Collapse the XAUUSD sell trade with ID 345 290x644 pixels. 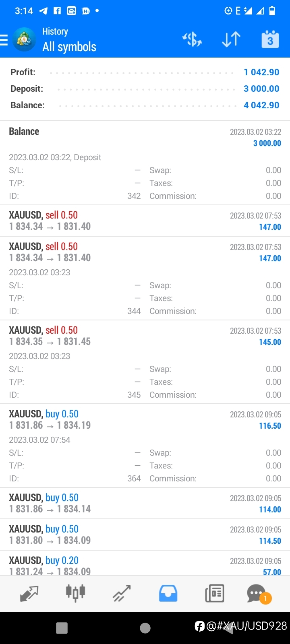point(145,362)
